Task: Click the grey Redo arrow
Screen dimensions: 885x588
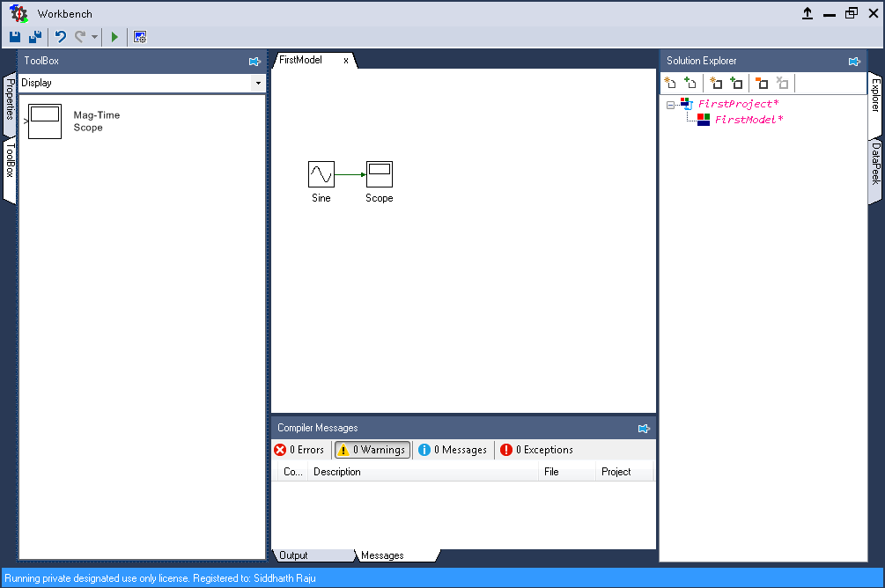Action: tap(80, 37)
